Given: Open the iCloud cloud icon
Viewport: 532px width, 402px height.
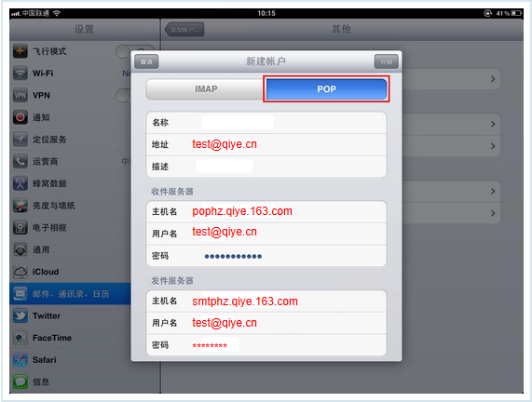Looking at the screenshot, I should coord(20,272).
